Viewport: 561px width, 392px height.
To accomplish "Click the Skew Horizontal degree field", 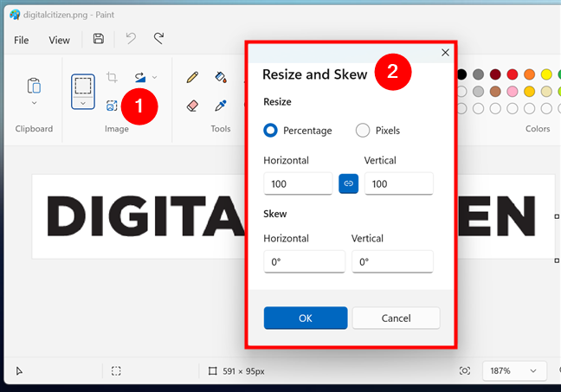I will pyautogui.click(x=305, y=261).
